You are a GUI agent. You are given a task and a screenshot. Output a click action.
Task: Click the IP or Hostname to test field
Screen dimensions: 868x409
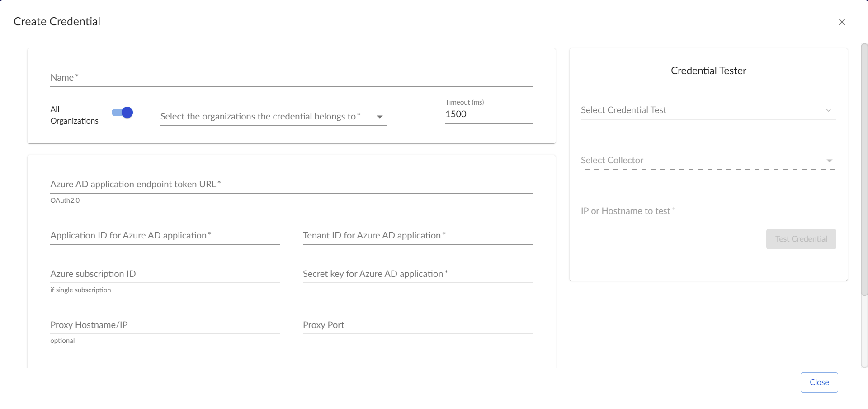(x=708, y=211)
